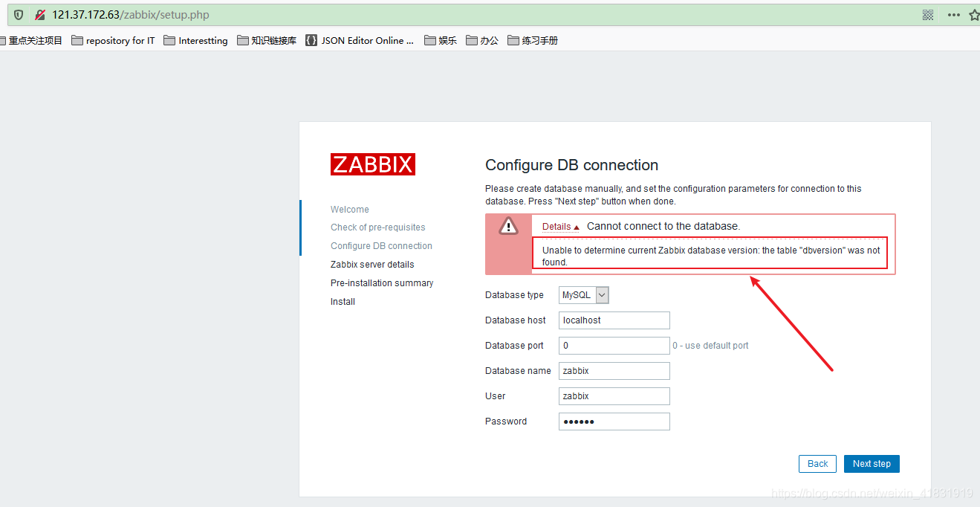Open the 重点关注项目 bookmark folder
This screenshot has width=980, height=507.
click(x=31, y=41)
